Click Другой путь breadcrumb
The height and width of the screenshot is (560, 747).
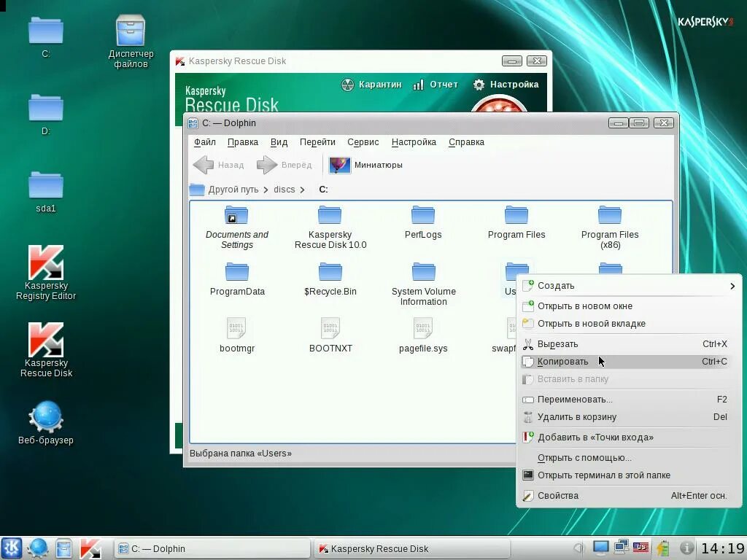coord(233,190)
